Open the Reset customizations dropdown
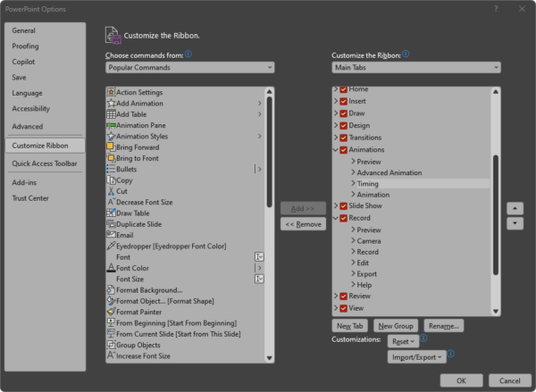The image size is (536, 392). [x=403, y=341]
